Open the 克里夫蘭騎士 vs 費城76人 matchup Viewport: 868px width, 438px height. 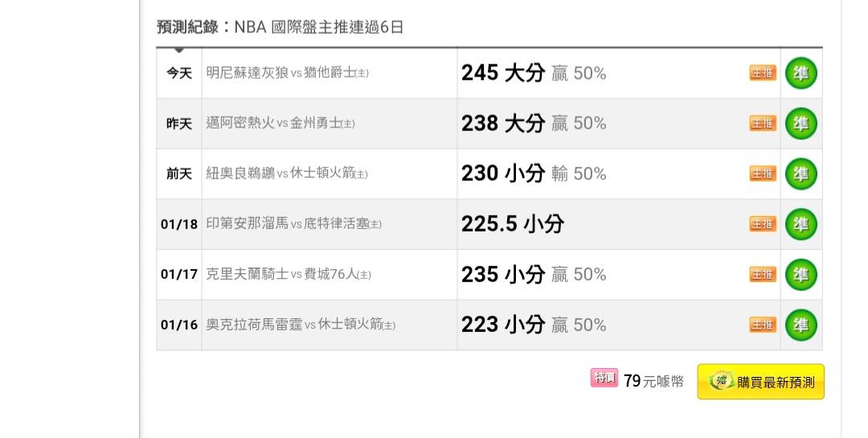click(288, 275)
